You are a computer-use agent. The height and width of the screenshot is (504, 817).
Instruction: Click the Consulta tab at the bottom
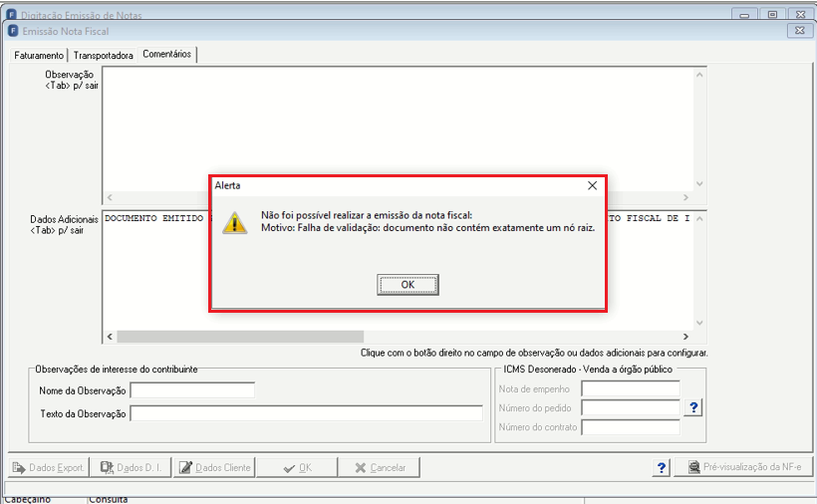[x=108, y=499]
